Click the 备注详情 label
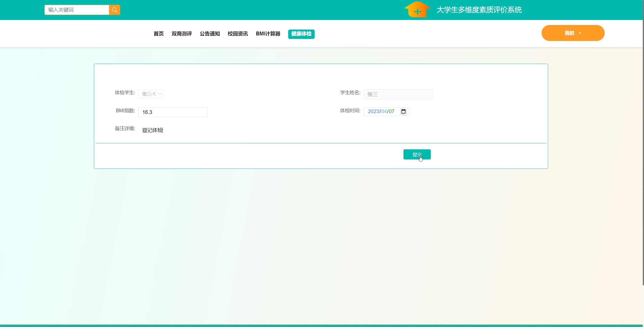The image size is (644, 327). pos(125,129)
